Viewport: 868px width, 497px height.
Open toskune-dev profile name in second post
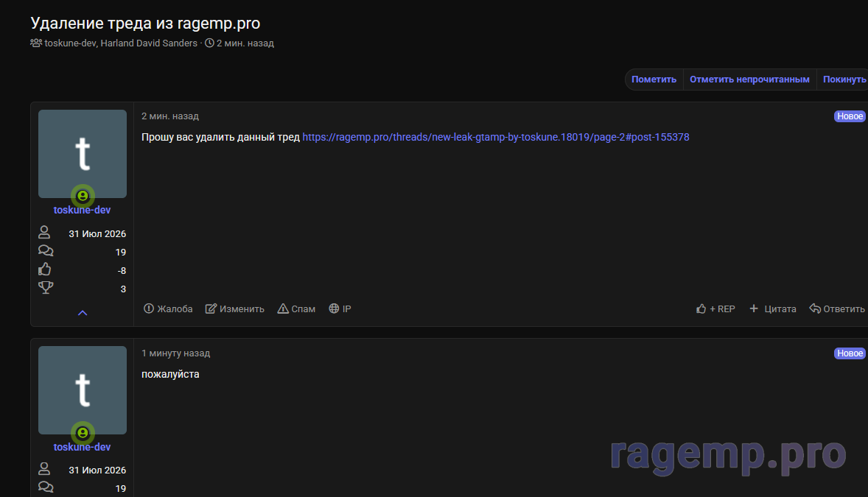[x=82, y=447]
